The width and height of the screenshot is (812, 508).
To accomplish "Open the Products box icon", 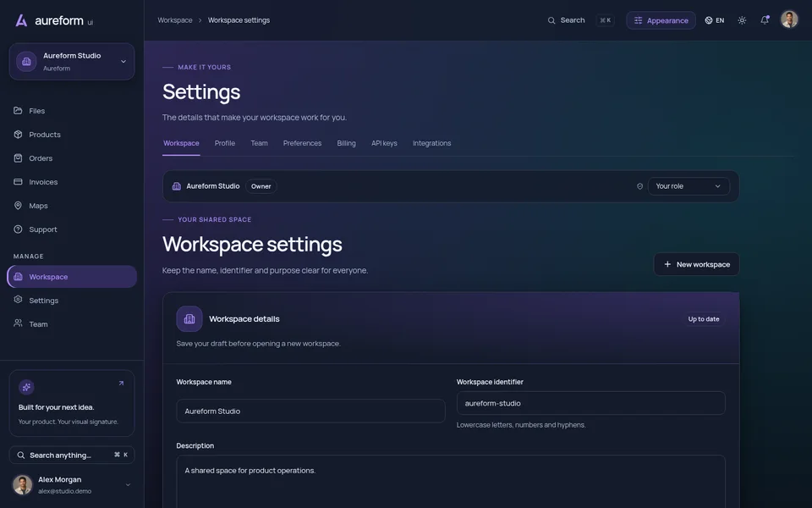I will point(18,135).
